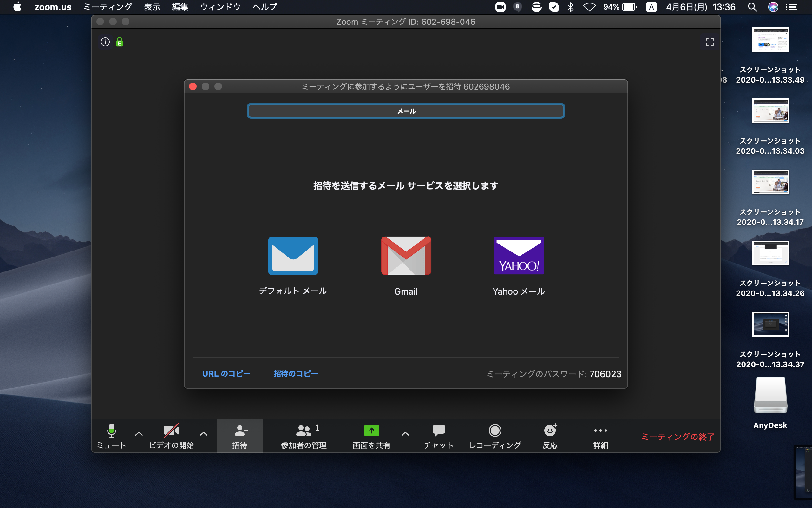Open the 編集 menu

180,7
